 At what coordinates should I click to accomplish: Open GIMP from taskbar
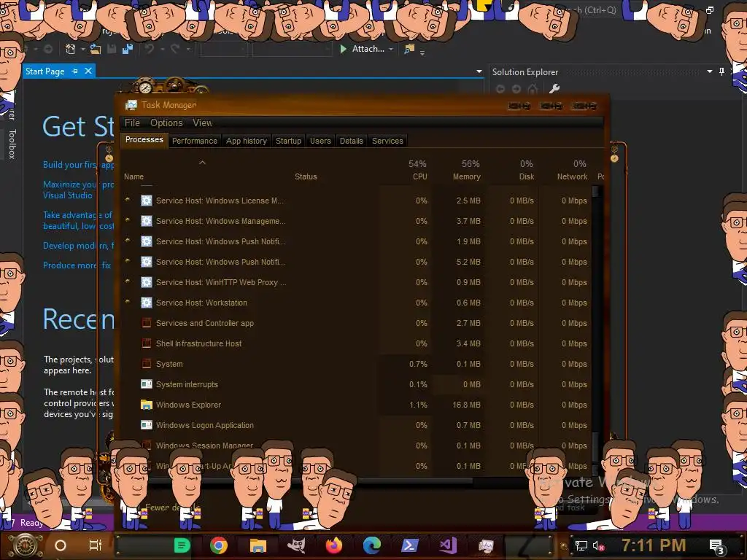[x=296, y=545]
